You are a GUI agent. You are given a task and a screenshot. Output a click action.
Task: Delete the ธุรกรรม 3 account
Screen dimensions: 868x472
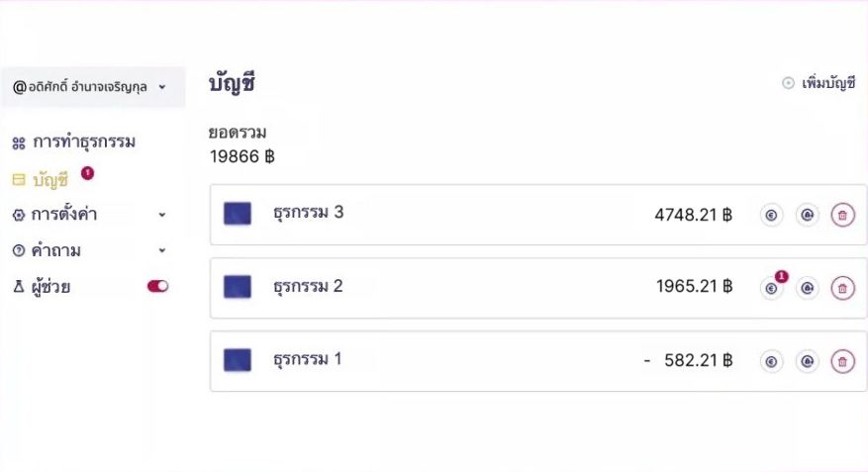pos(842,215)
